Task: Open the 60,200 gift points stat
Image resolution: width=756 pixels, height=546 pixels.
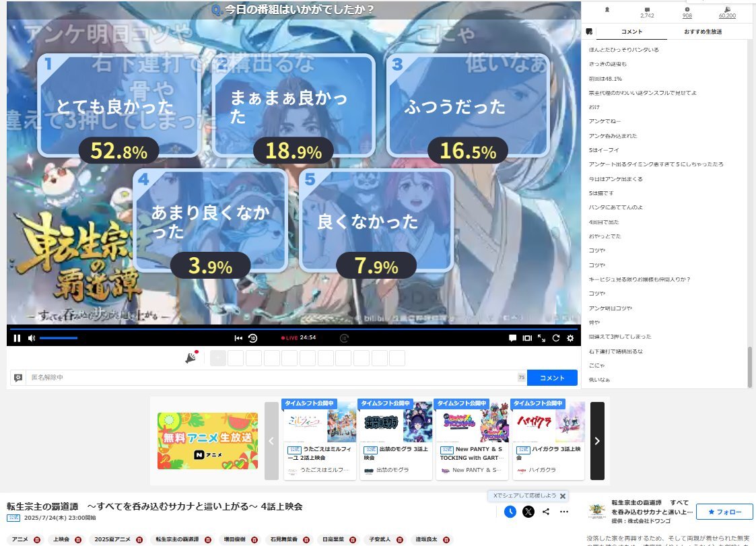Action: (727, 13)
